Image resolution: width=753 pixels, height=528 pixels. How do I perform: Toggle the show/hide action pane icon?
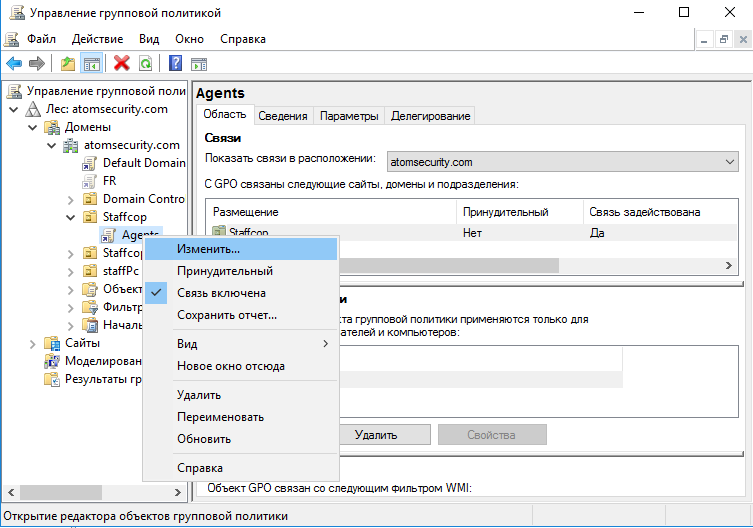tap(199, 64)
